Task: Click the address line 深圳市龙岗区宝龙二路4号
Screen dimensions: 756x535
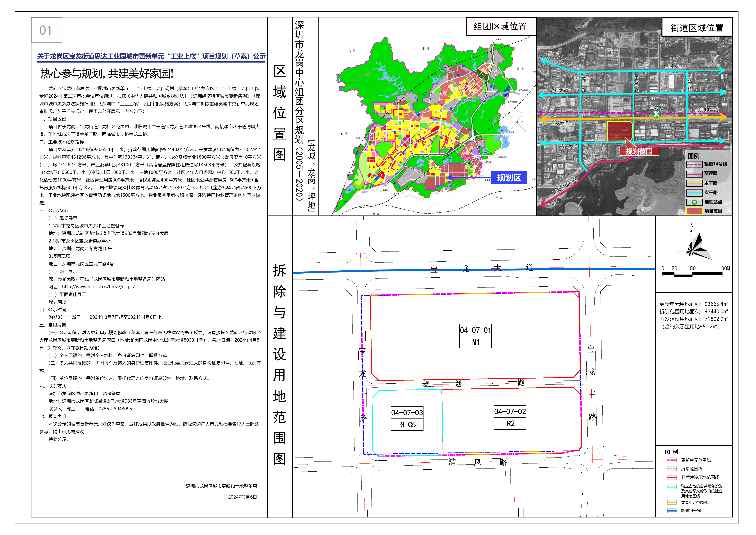Action: (81, 264)
